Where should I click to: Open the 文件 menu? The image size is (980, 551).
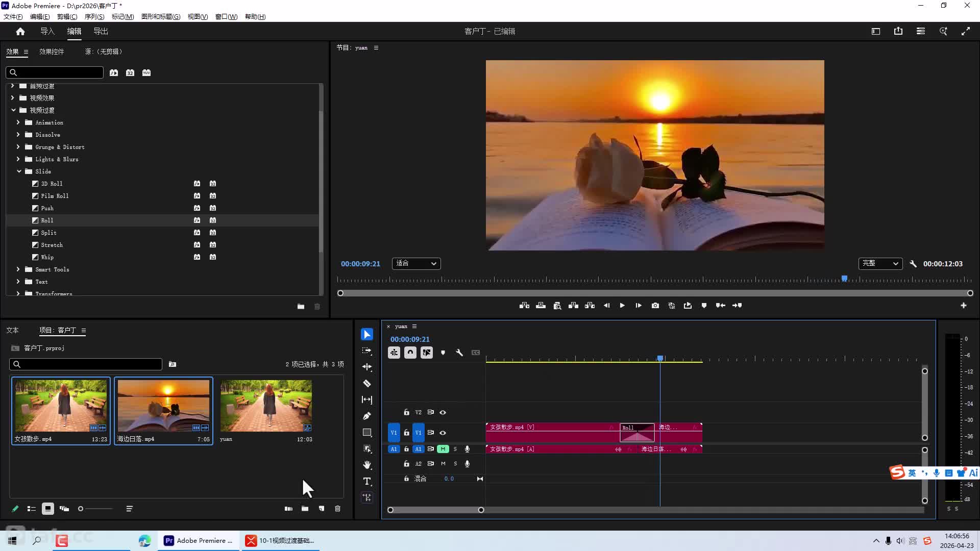tap(13, 17)
